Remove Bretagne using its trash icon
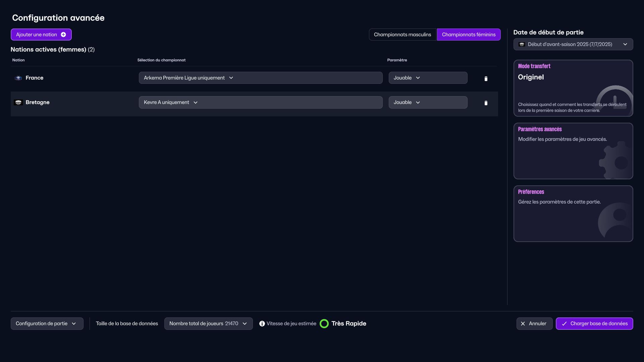 pos(486,103)
